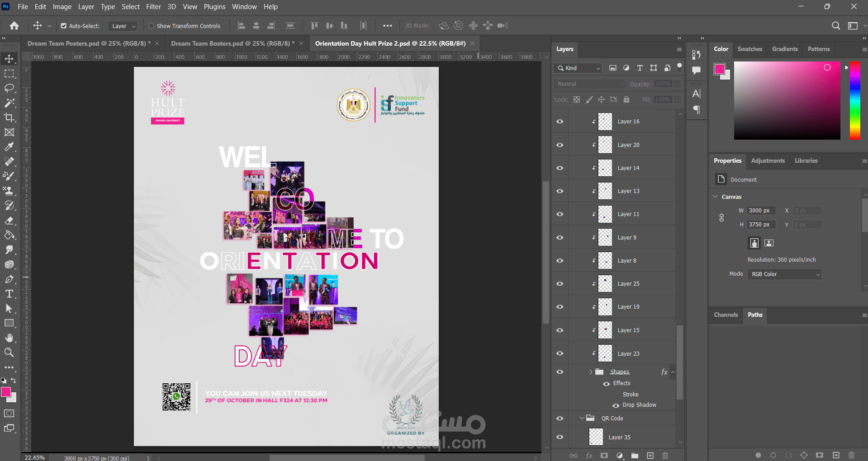Open the workspace switcher button
Screen dimensions: 868x461
854,26
